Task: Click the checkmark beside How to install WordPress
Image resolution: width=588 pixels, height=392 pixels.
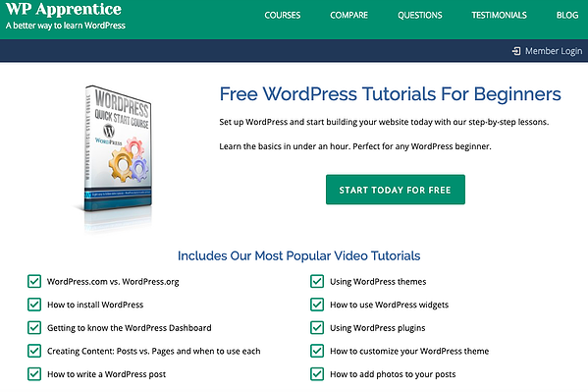Action: 34,305
